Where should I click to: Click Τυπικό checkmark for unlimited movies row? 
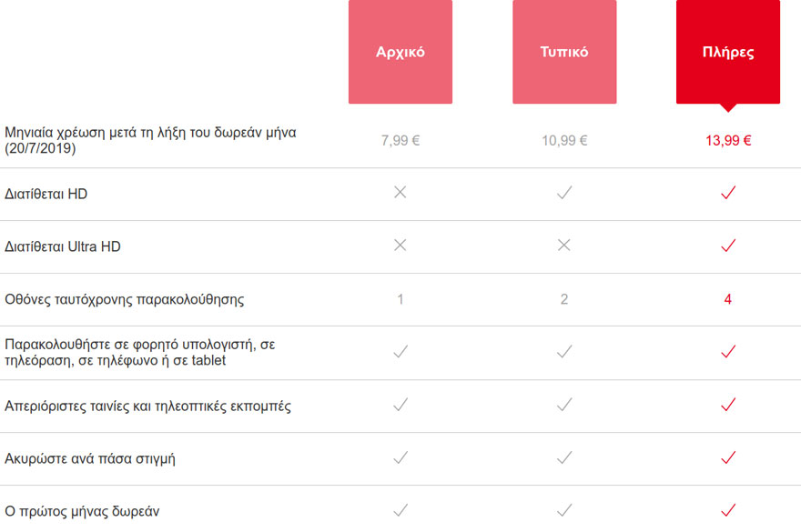[564, 406]
